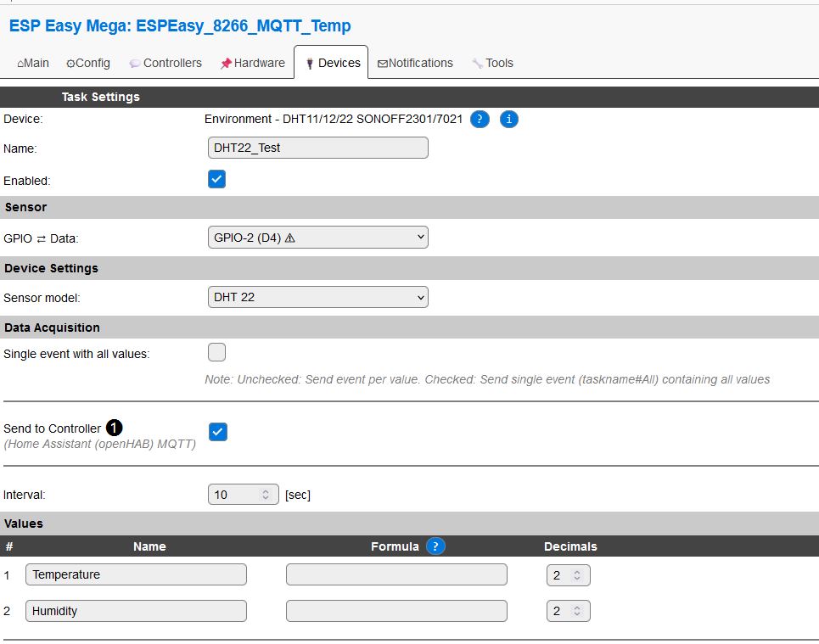Select the Devices tab
Image resolution: width=819 pixels, height=644 pixels.
pos(331,63)
